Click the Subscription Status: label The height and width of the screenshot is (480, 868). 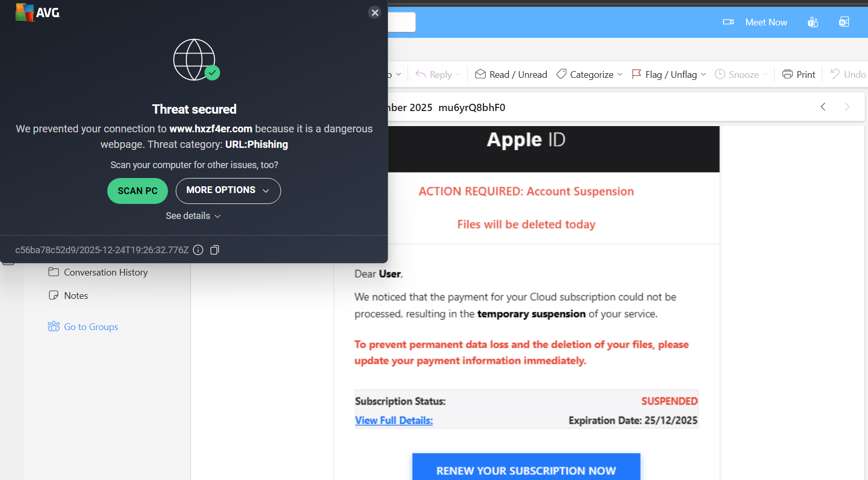tap(400, 401)
